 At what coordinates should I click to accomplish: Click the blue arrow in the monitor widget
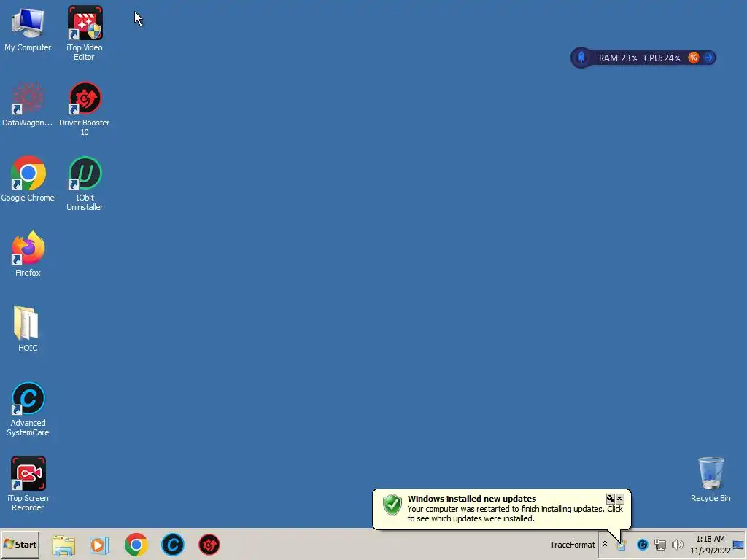tap(709, 58)
